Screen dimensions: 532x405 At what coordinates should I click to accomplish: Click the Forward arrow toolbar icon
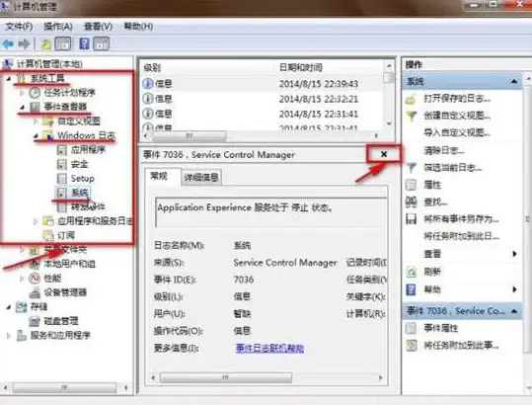point(24,43)
